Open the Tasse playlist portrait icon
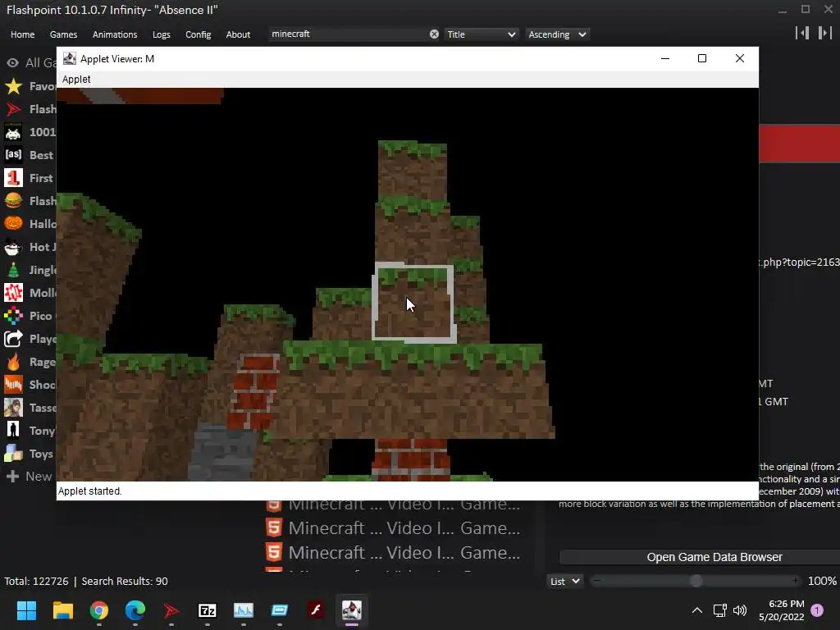 [x=13, y=408]
